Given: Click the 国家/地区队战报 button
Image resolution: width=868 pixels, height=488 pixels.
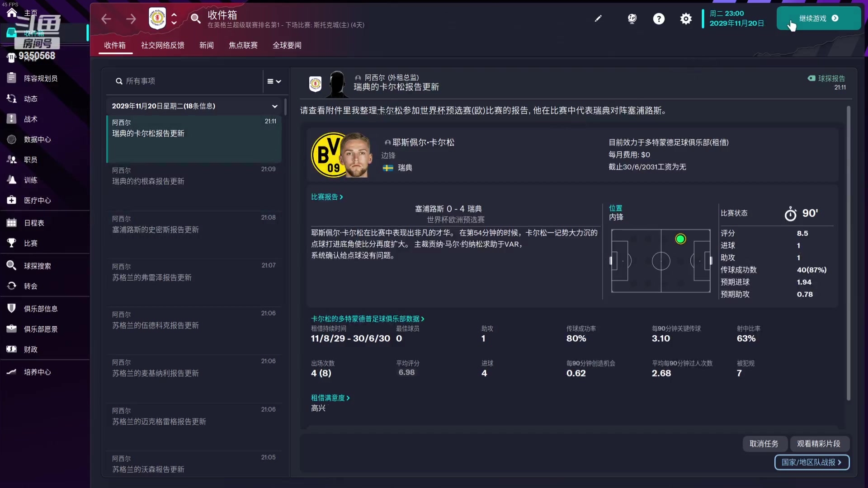Looking at the screenshot, I should (x=812, y=462).
